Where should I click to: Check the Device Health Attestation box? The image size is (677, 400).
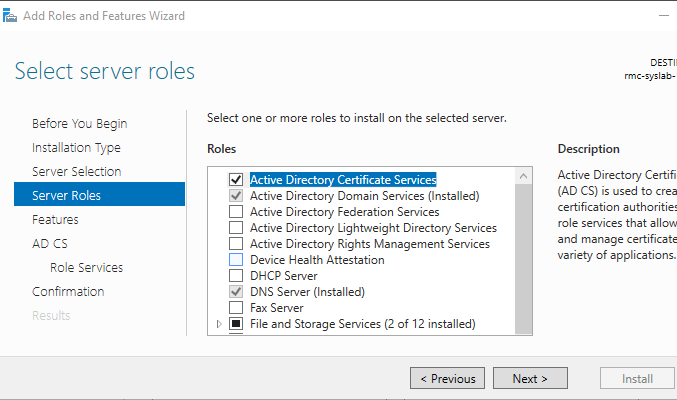click(236, 260)
